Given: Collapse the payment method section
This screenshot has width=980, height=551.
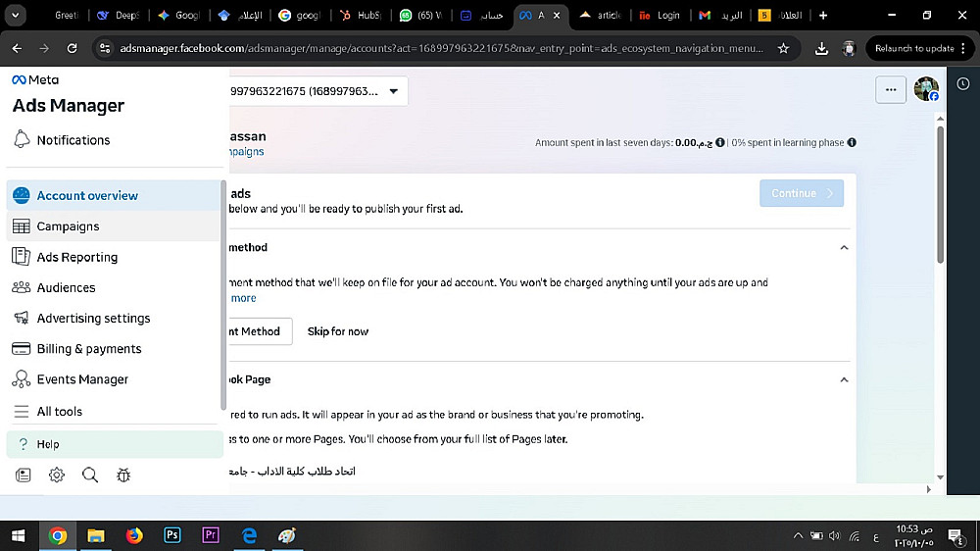Looking at the screenshot, I should [x=844, y=248].
